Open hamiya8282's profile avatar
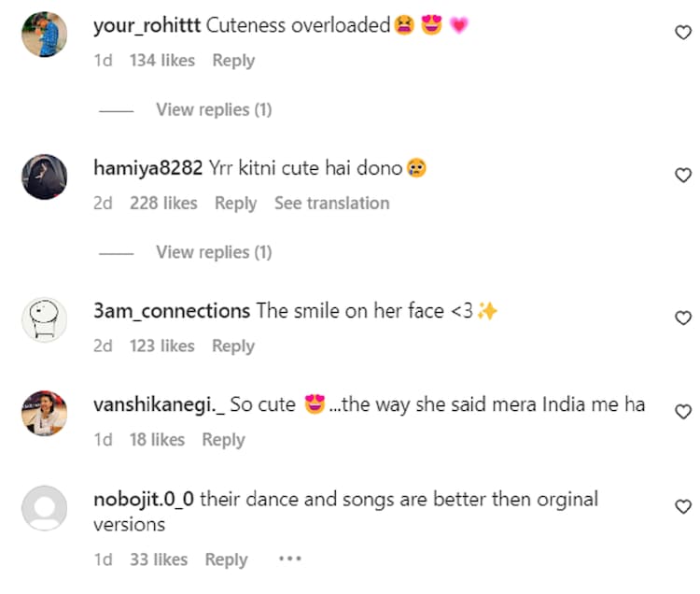The image size is (700, 594). 44,177
